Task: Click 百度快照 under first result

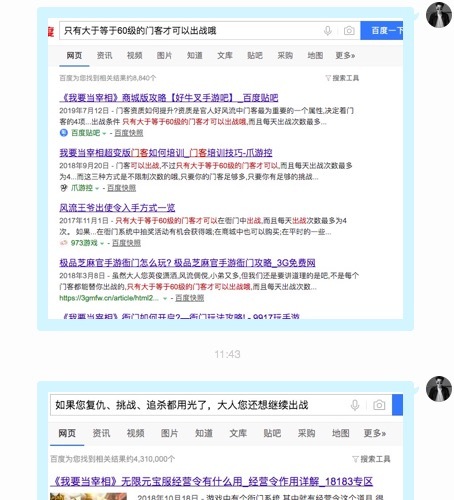Action: 129,133
